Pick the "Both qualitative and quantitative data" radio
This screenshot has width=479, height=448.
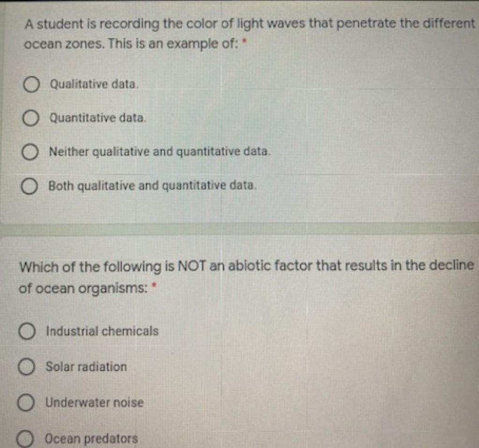[x=29, y=187]
